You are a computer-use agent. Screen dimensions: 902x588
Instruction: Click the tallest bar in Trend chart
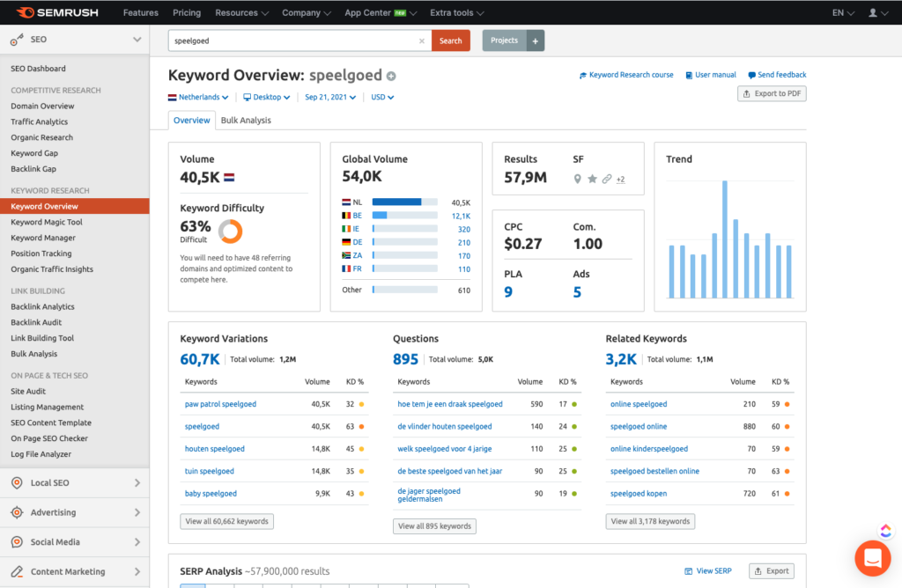(x=725, y=239)
